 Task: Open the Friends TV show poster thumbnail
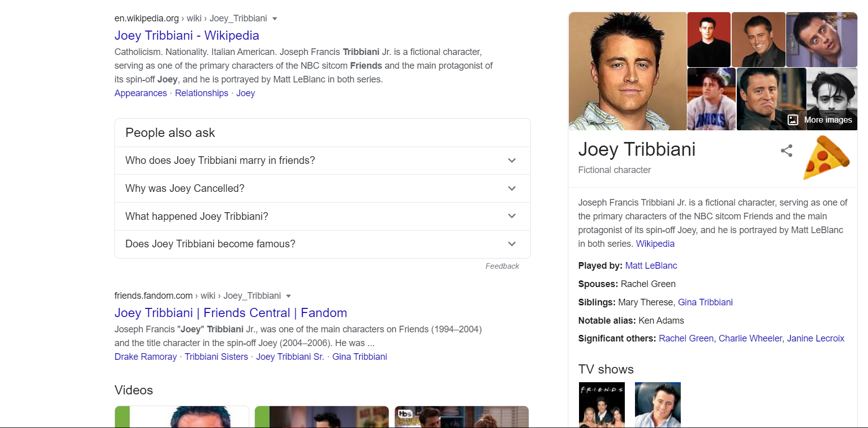coord(601,405)
